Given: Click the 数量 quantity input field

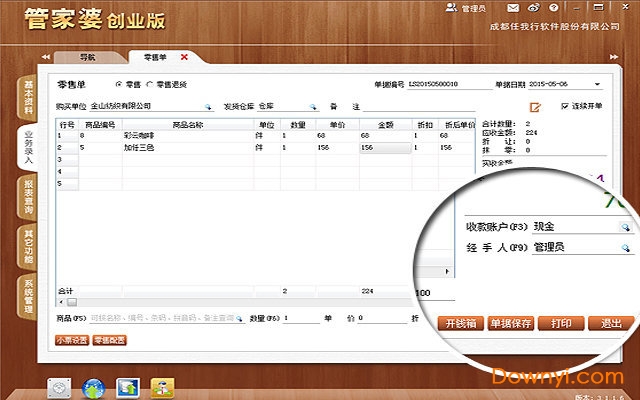Looking at the screenshot, I should (x=300, y=318).
